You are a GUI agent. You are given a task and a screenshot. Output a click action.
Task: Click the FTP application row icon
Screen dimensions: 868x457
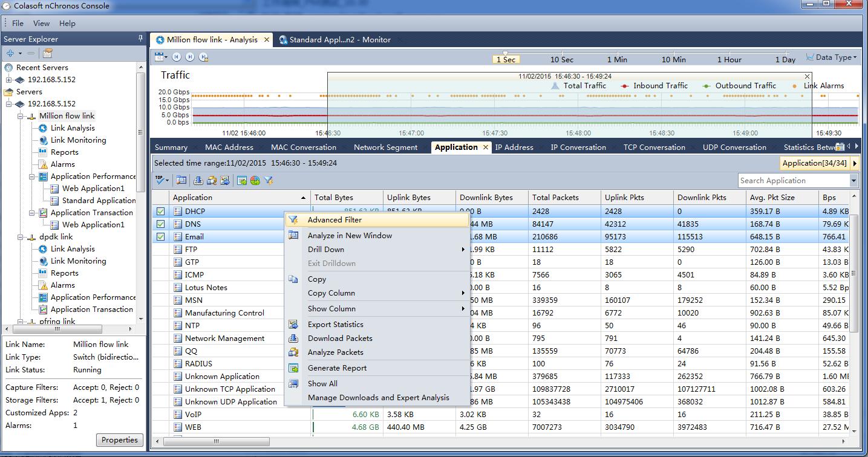178,249
